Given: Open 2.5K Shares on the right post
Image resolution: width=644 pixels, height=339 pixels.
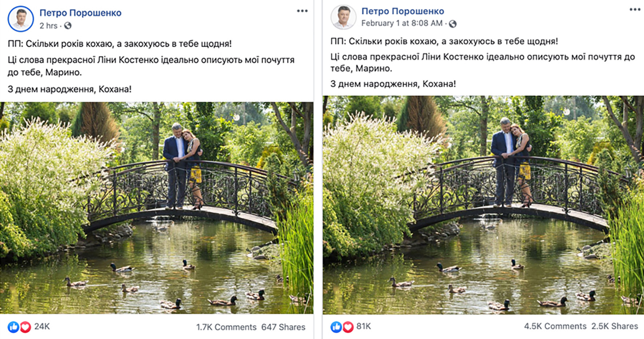Looking at the screenshot, I should point(615,326).
